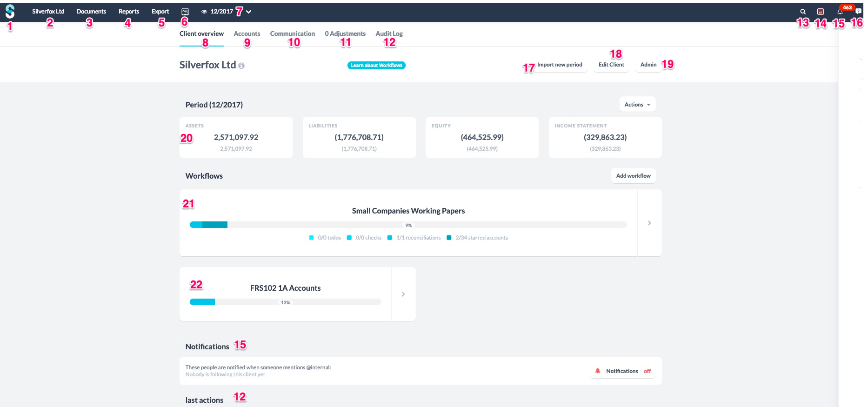
Task: Click the Import new period button
Action: [560, 65]
